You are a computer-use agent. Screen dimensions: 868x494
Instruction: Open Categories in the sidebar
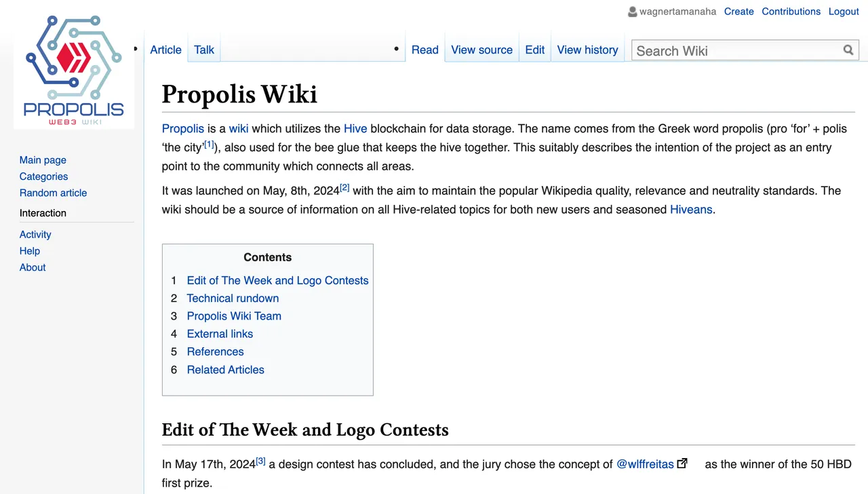(44, 176)
